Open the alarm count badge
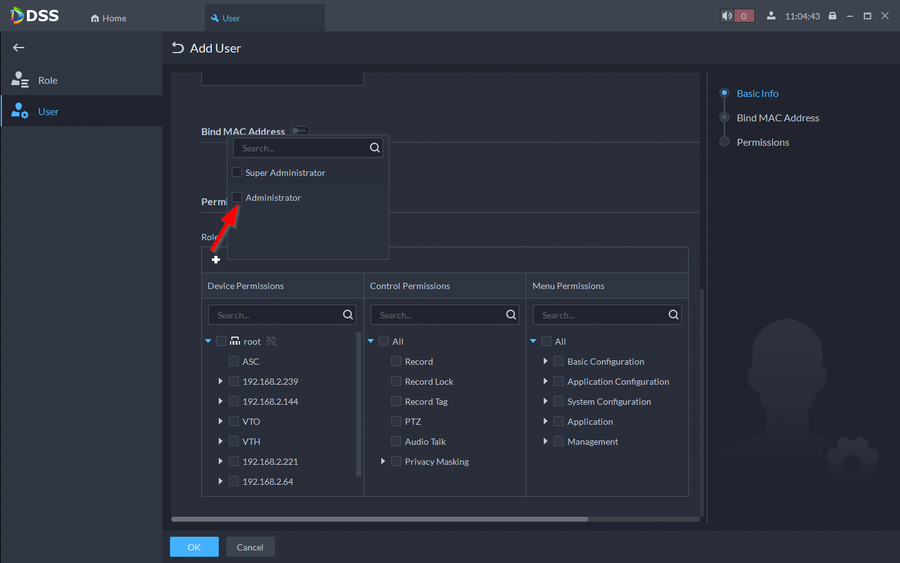Viewport: 900px width, 563px height. coord(744,16)
